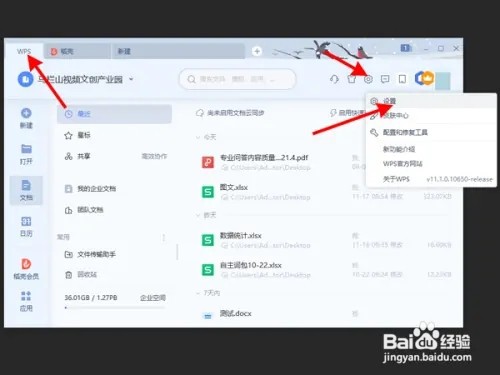Select 星标 in the navigation list

pyautogui.click(x=114, y=135)
